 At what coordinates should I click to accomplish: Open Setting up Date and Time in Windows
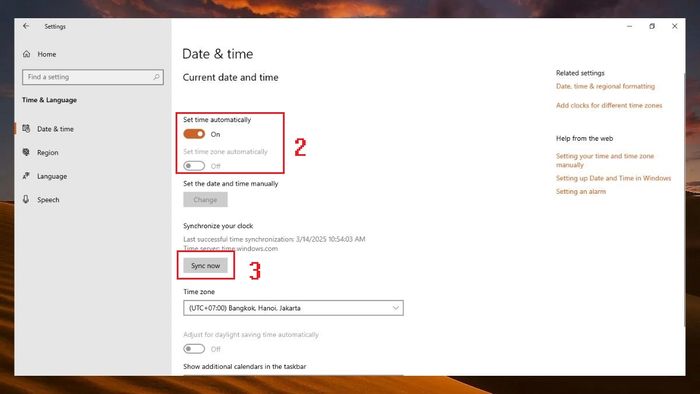pos(613,178)
